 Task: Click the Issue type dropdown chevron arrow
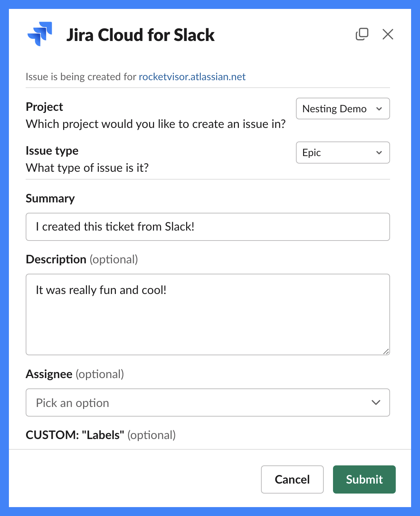click(x=379, y=153)
